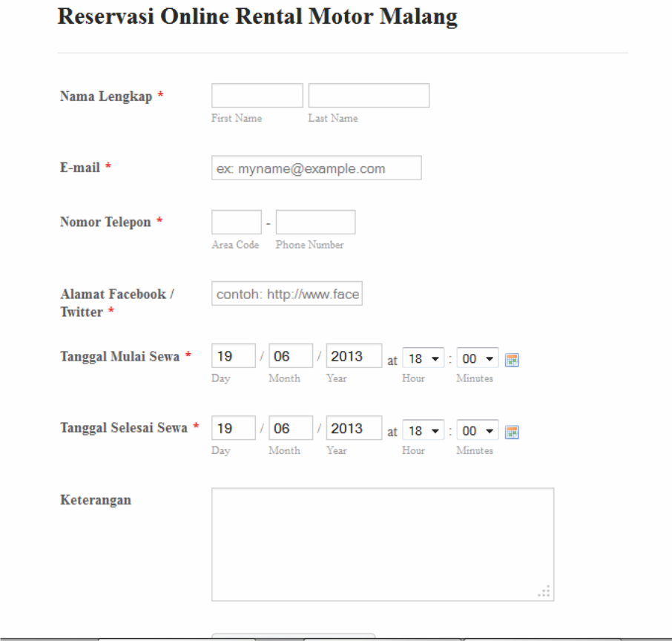Image resolution: width=672 pixels, height=641 pixels.
Task: Click the Alamat Facebook / Twitter label
Action: click(117, 303)
